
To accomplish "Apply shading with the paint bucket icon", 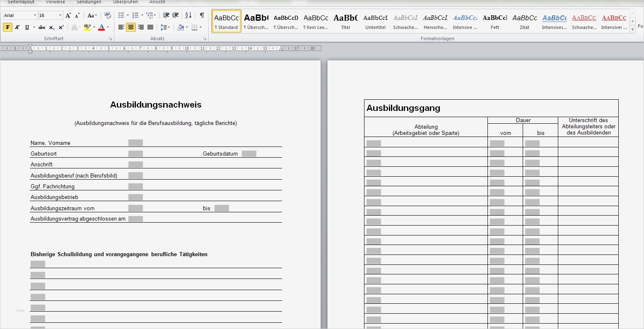I will pyautogui.click(x=181, y=27).
